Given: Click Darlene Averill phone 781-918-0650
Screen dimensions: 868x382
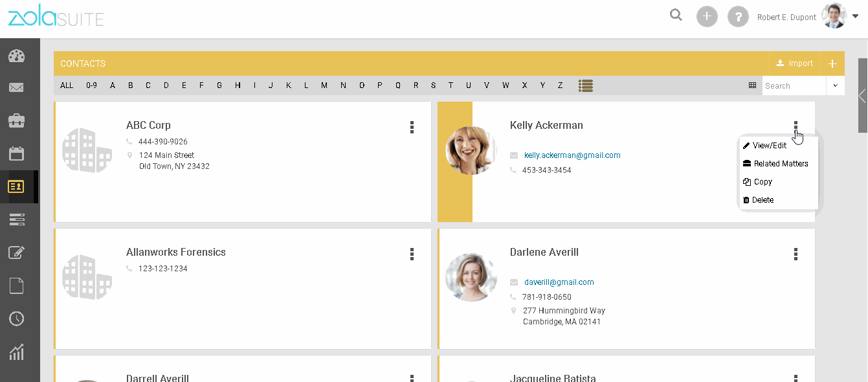Looking at the screenshot, I should click(547, 297).
